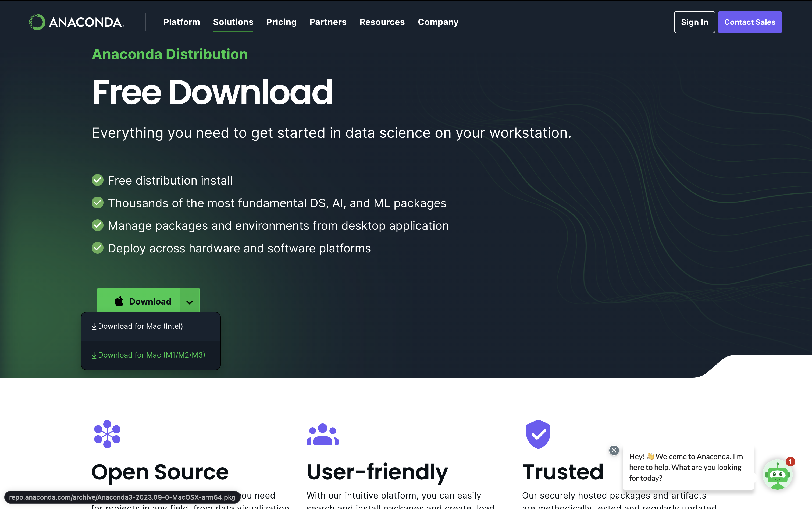This screenshot has width=812, height=509.
Task: Click checkmark beside Free distribution install
Action: (x=98, y=180)
